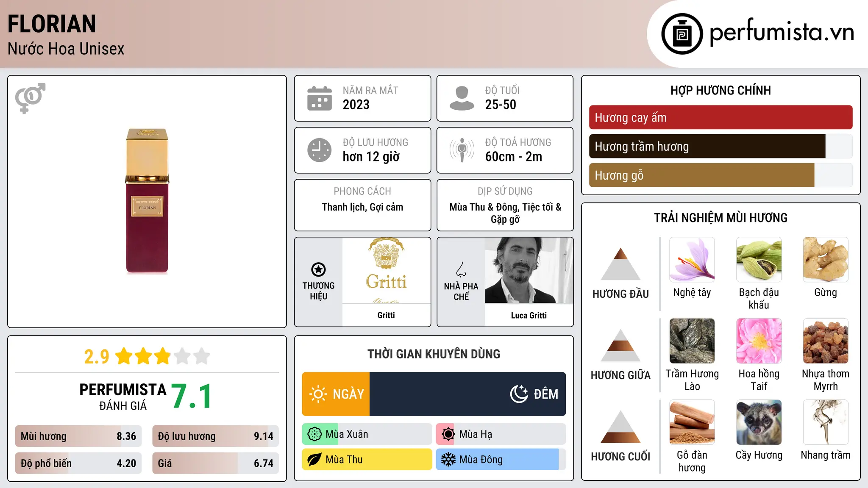The width and height of the screenshot is (868, 488).
Task: Open the Gritti brand logo image
Action: pyautogui.click(x=386, y=270)
